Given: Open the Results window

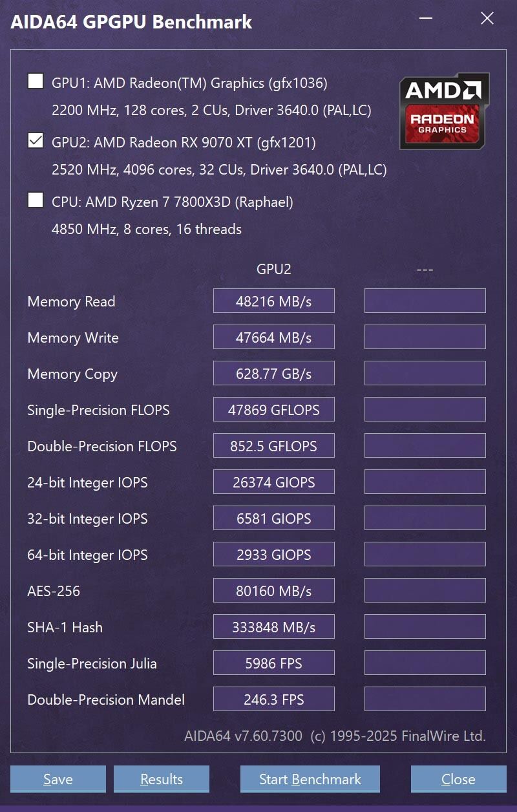Looking at the screenshot, I should click(162, 779).
